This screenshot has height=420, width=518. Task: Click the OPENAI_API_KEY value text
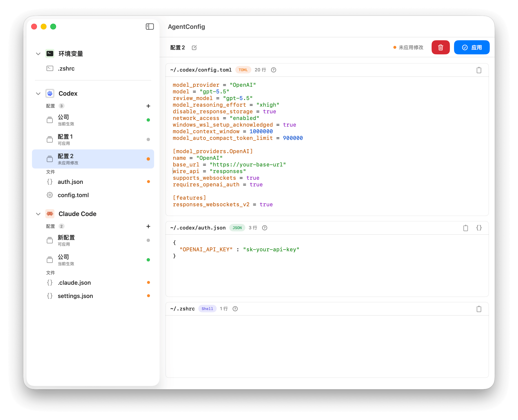271,249
